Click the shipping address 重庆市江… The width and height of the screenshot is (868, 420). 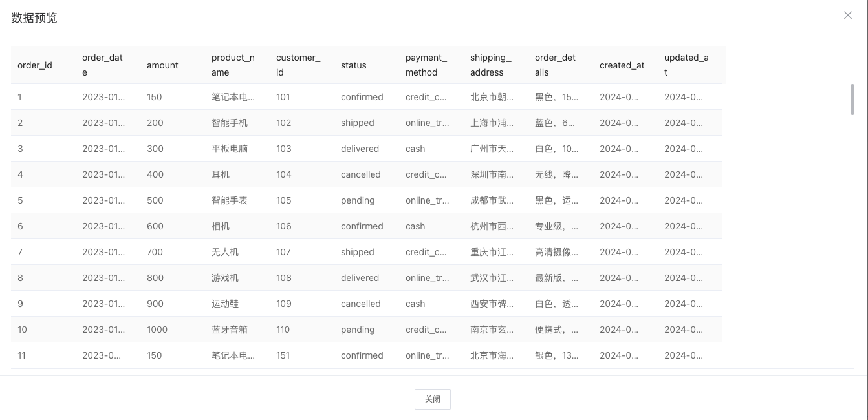[x=492, y=252]
